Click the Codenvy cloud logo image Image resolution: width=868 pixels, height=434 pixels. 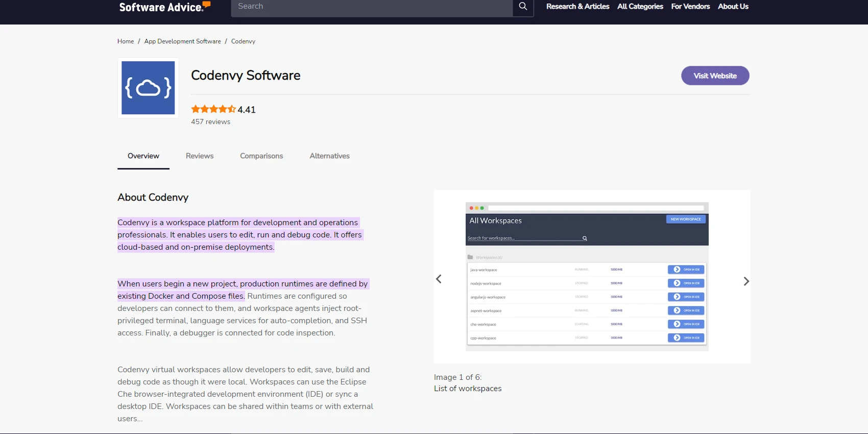coord(148,88)
